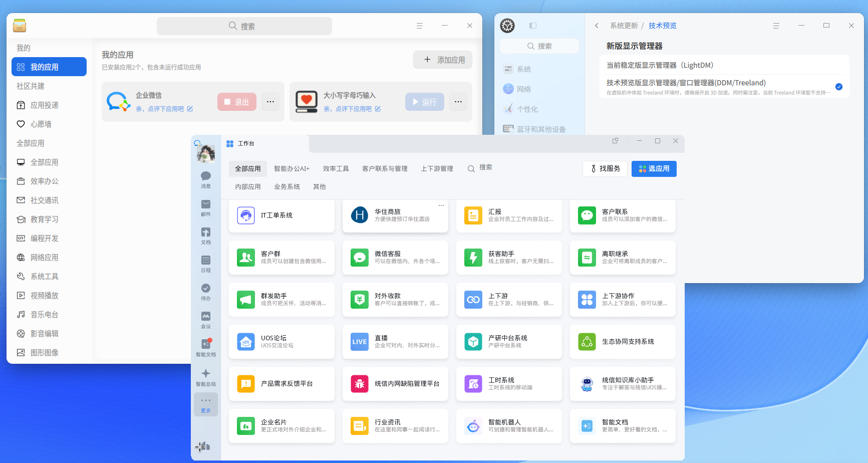The image size is (868, 463).
Task: Open the 华住商旅 app card
Action: pos(395,215)
